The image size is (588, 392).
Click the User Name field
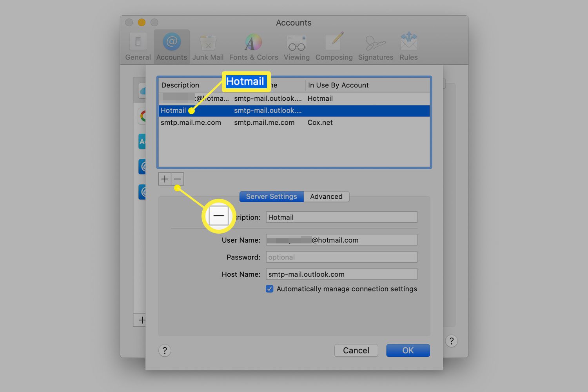(341, 240)
